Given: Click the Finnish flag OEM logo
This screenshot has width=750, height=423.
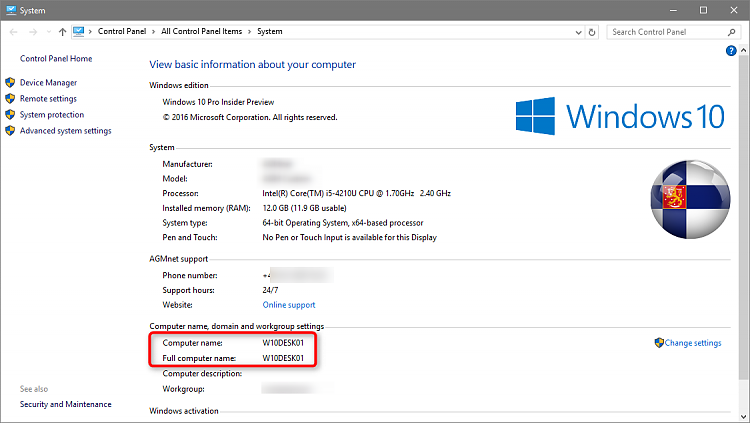Looking at the screenshot, I should pyautogui.click(x=690, y=199).
